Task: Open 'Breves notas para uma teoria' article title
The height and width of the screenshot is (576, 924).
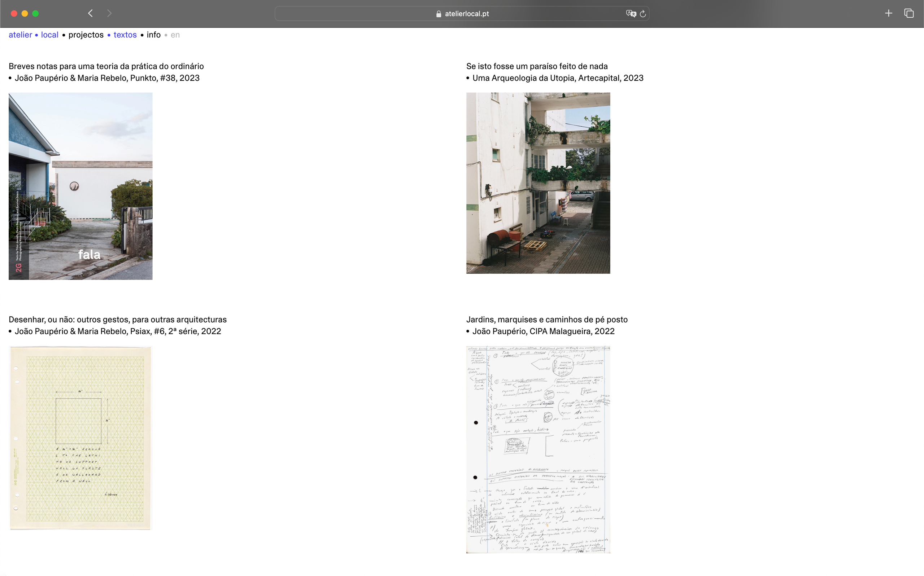Action: click(x=106, y=66)
